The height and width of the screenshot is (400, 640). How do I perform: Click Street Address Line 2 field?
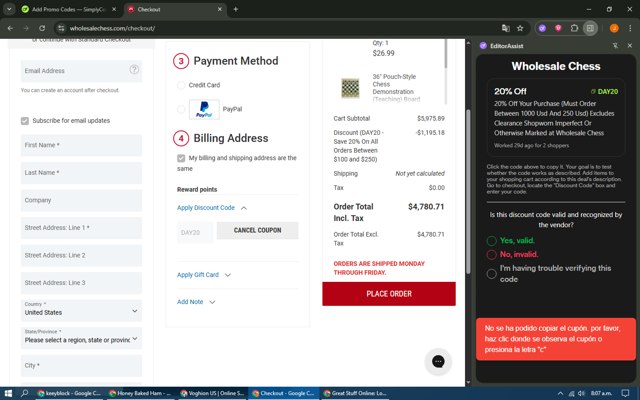[x=81, y=256]
